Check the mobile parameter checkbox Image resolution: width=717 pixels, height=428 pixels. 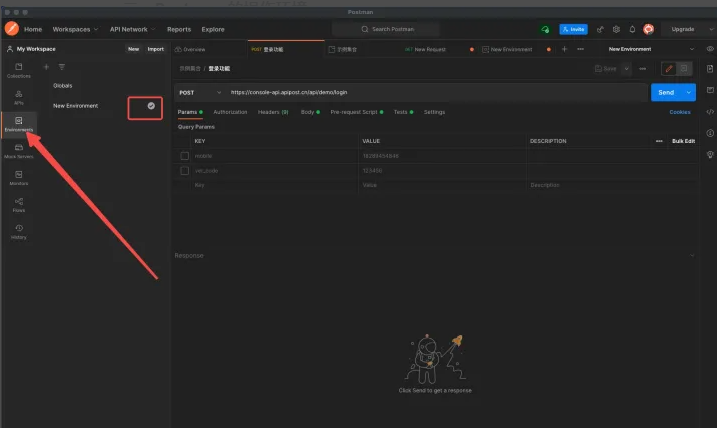pyautogui.click(x=184, y=156)
